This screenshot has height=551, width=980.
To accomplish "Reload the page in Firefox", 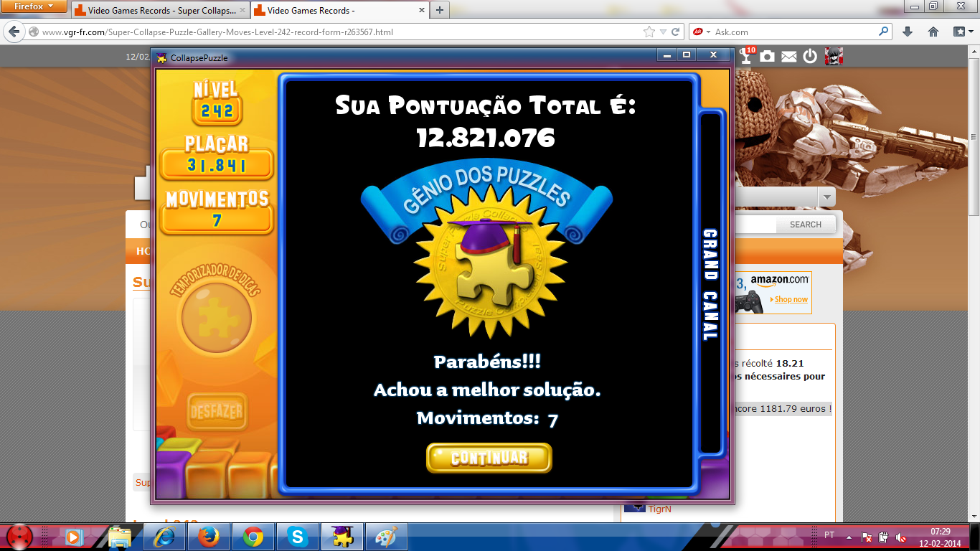I will [676, 32].
